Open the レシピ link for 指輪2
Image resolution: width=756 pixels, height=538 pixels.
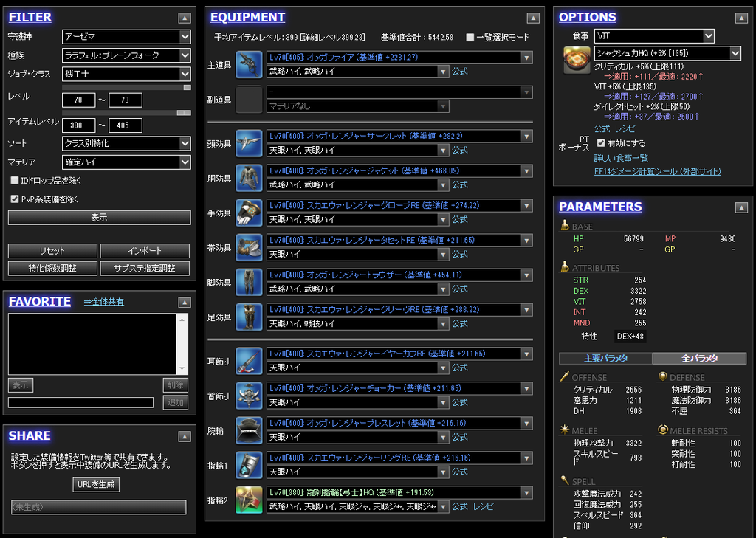[483, 507]
